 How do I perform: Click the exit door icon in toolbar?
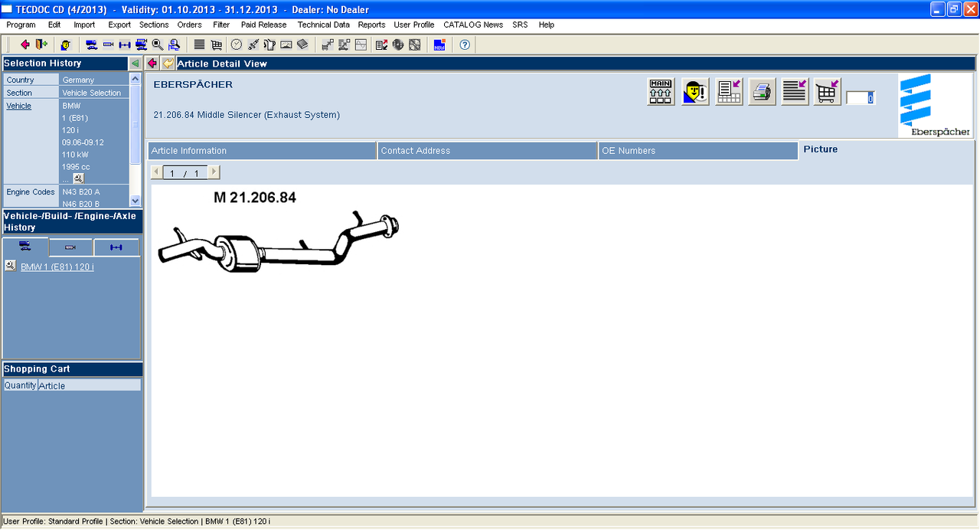41,44
